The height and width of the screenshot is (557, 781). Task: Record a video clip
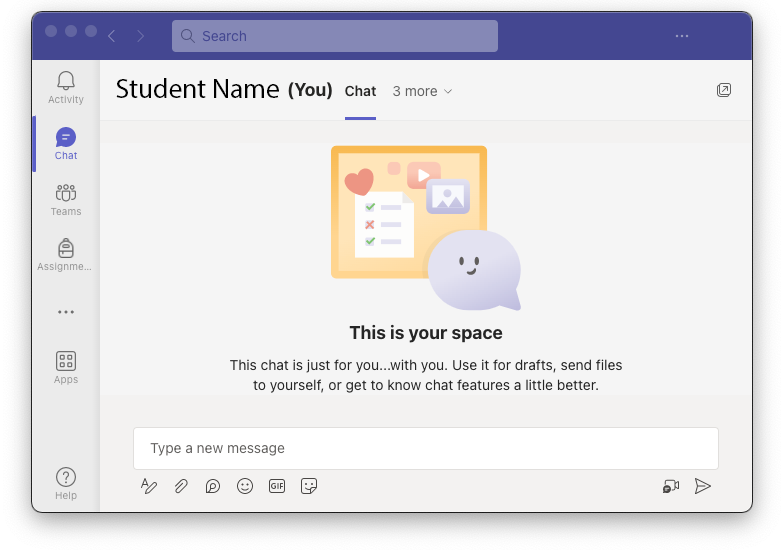click(x=671, y=486)
